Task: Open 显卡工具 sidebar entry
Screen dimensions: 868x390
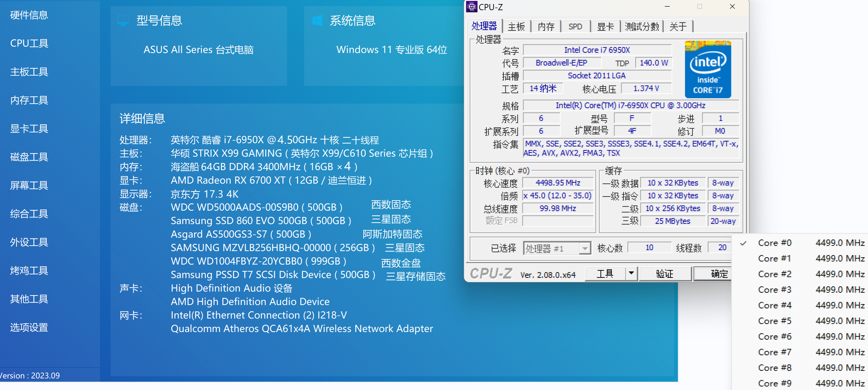Action: tap(29, 128)
